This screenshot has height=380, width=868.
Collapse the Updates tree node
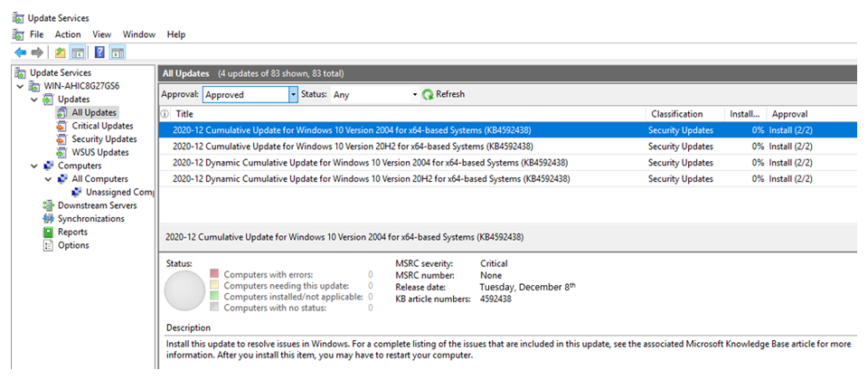tap(34, 100)
